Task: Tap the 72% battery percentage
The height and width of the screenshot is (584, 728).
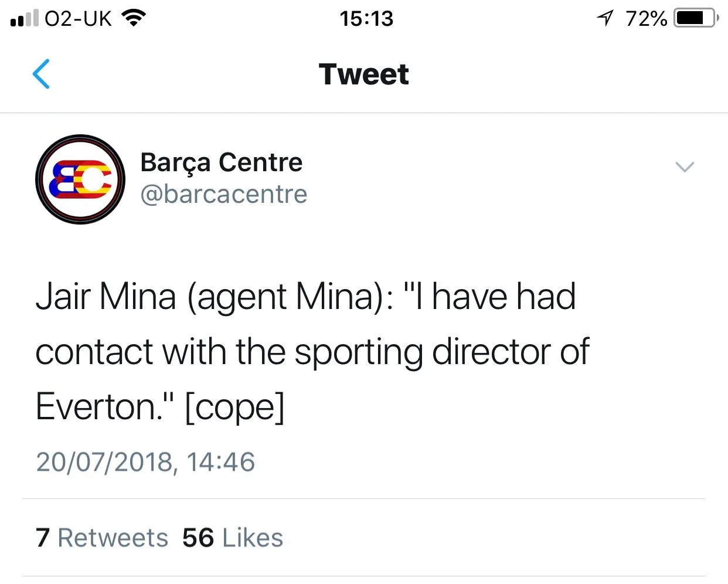Action: pyautogui.click(x=646, y=19)
